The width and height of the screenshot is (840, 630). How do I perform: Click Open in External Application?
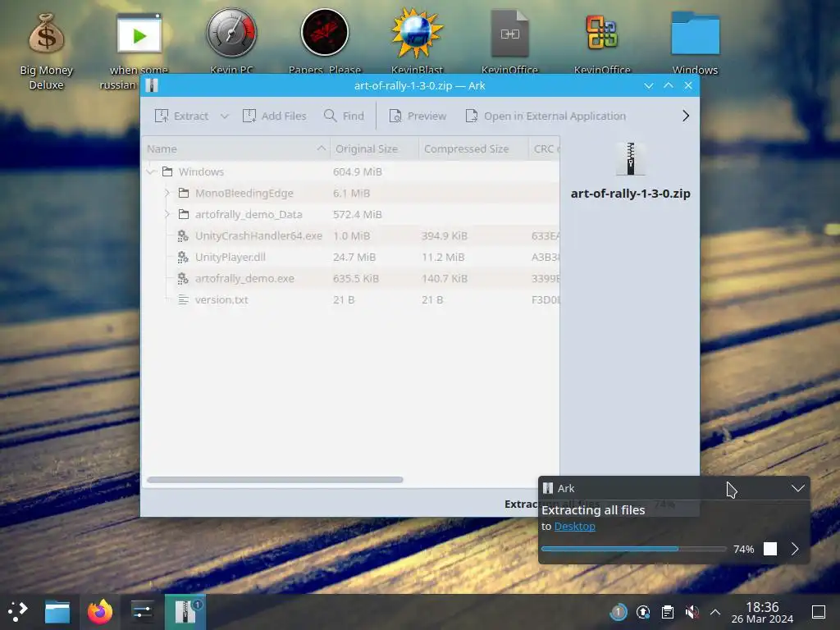[546, 116]
